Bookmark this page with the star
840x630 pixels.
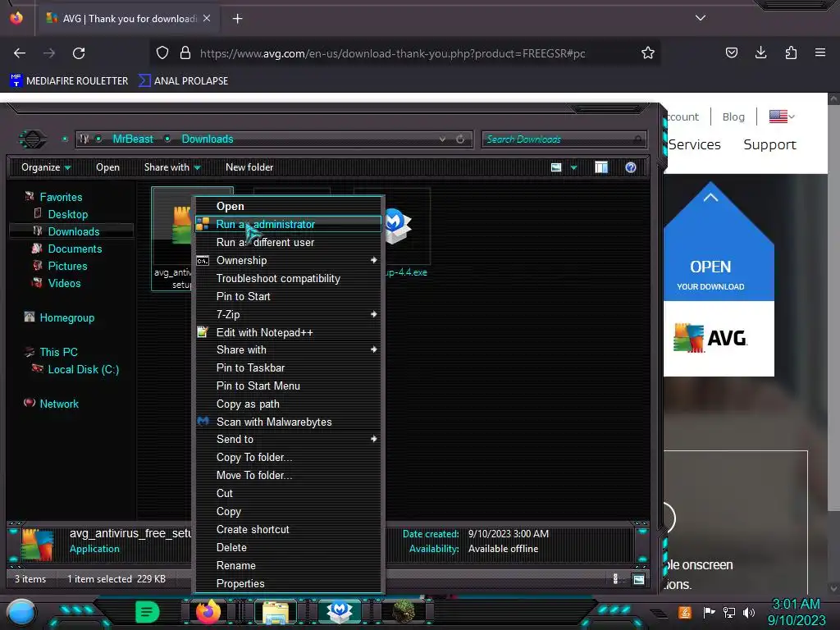[648, 52]
